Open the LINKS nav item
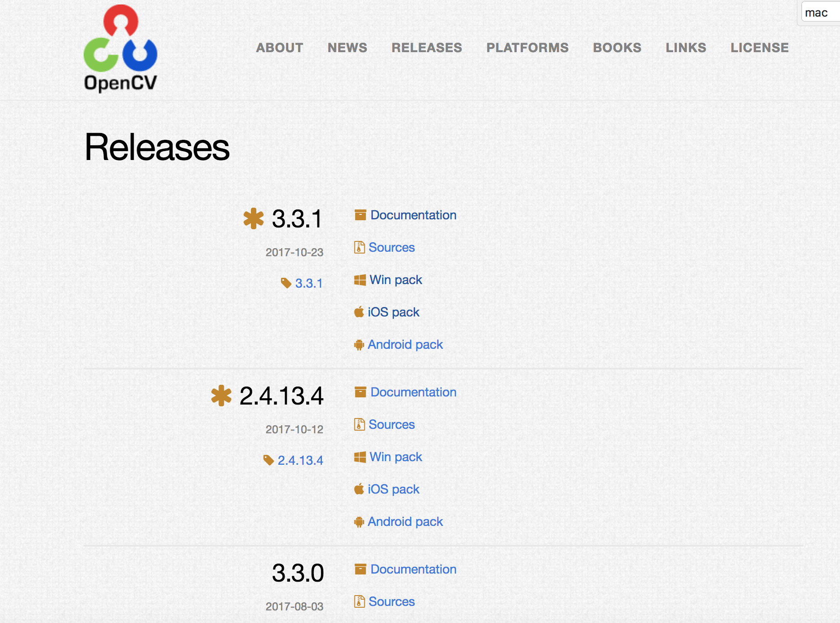This screenshot has width=840, height=623. click(686, 48)
